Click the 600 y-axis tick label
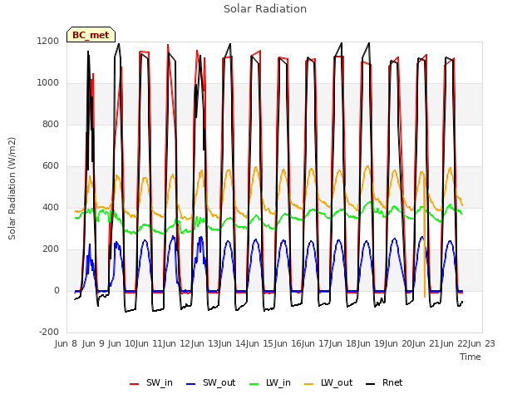Screen dimensions: 532x399 tap(51, 166)
